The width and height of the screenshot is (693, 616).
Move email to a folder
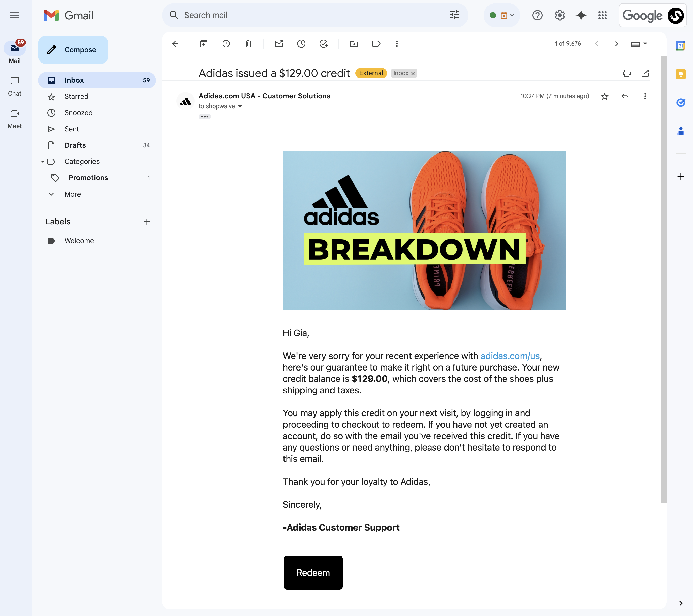(x=354, y=44)
